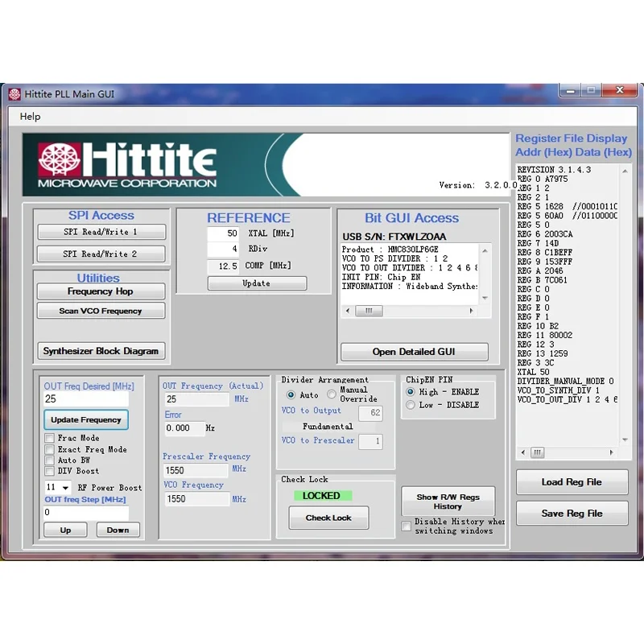Open Synthesizer Block Diagram
Viewport: 644px width, 644px height.
[x=101, y=351]
